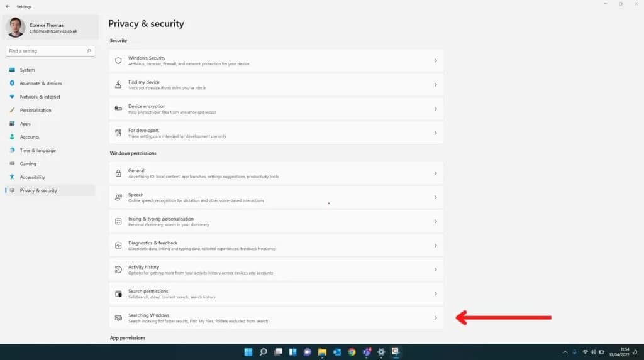Click the Device encryption lock-drive icon
This screenshot has width=644, height=360.
118,108
